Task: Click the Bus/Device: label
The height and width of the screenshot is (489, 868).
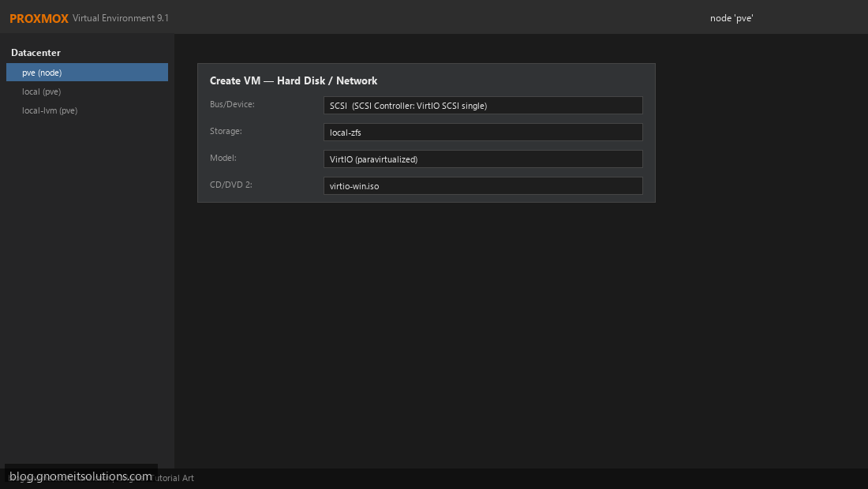Action: point(232,104)
